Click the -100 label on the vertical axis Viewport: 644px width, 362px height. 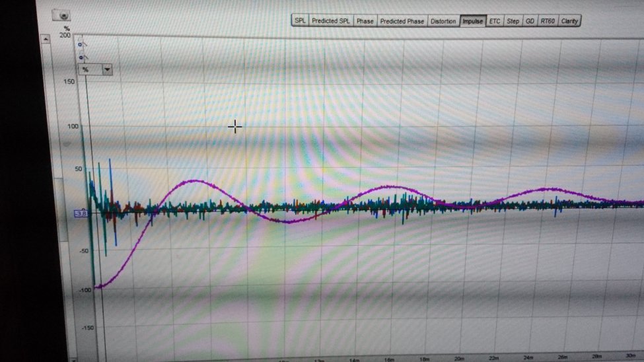[85, 290]
